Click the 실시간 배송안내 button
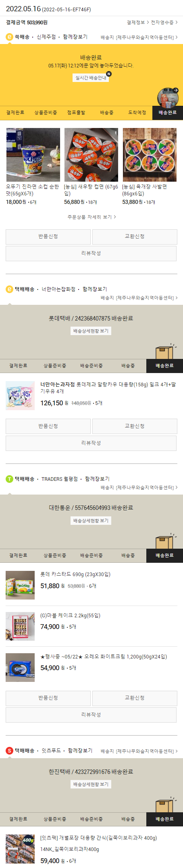183x868 pixels. pyautogui.click(x=91, y=78)
